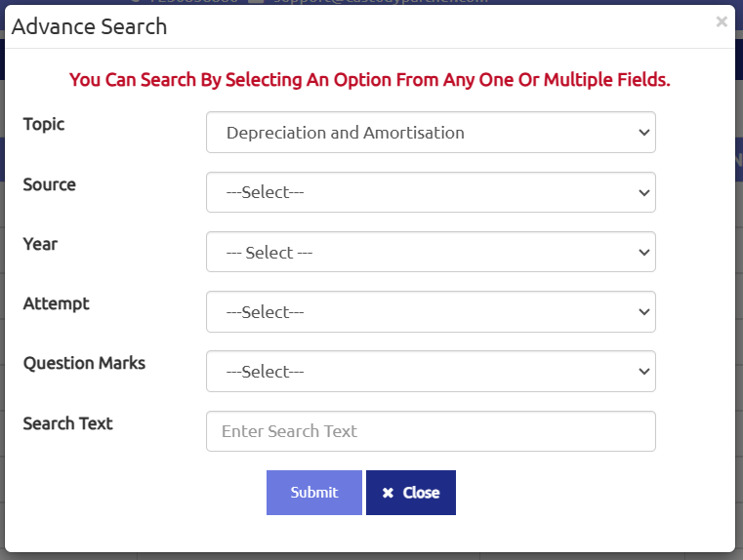Click the Advance Search dialog title
The height and width of the screenshot is (560, 743).
click(89, 26)
